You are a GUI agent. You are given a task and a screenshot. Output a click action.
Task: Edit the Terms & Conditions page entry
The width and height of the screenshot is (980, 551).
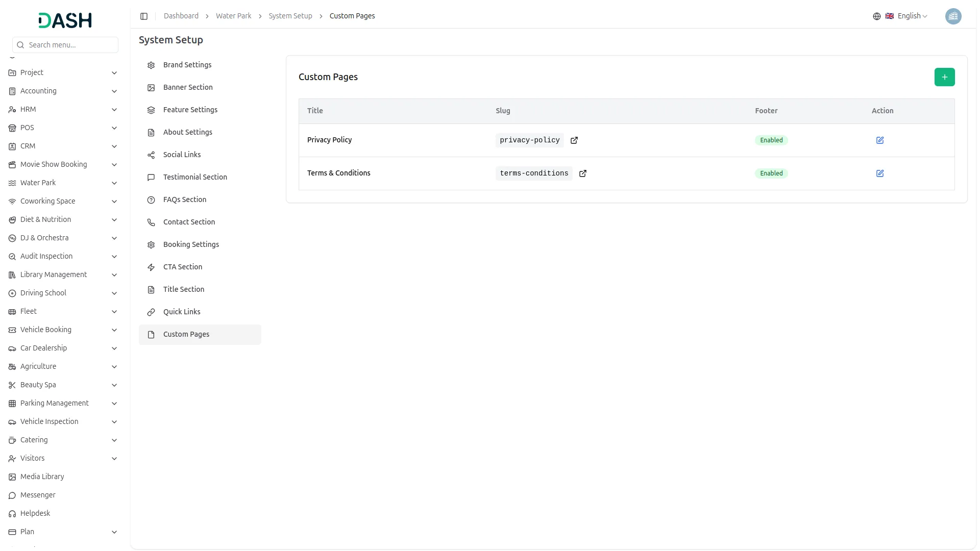(880, 173)
